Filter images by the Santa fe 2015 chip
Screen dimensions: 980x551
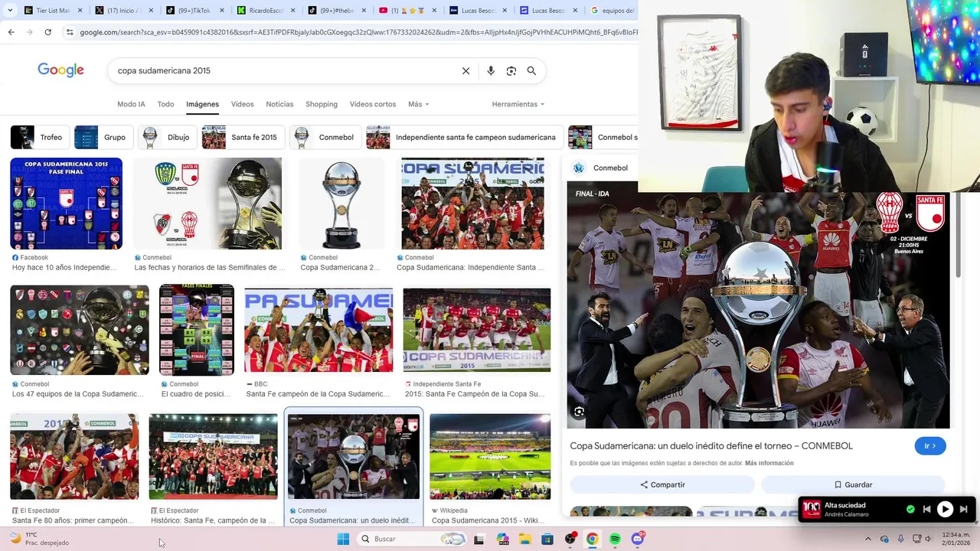point(243,137)
